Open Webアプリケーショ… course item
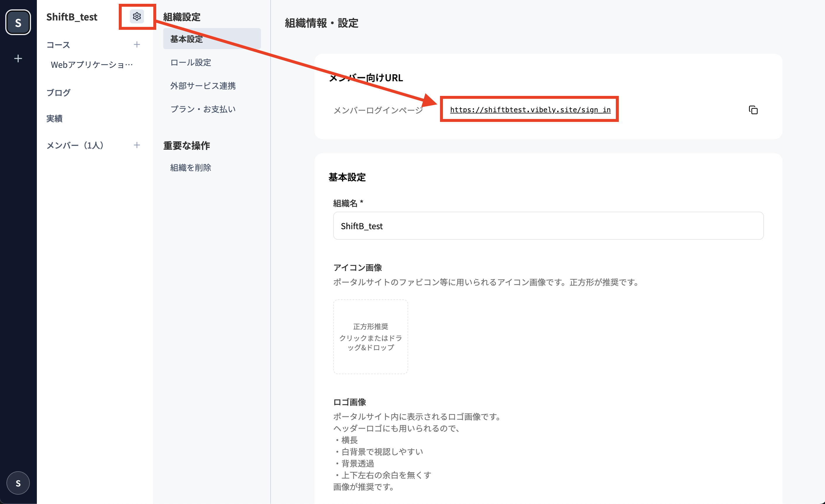 (91, 65)
